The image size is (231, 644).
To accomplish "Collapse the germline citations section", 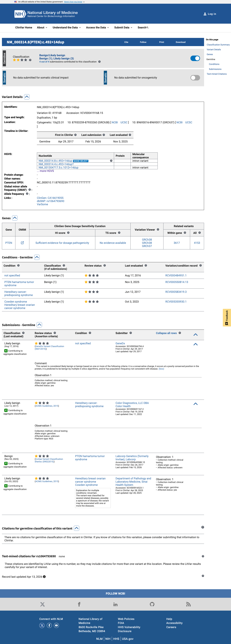I will point(77,528).
